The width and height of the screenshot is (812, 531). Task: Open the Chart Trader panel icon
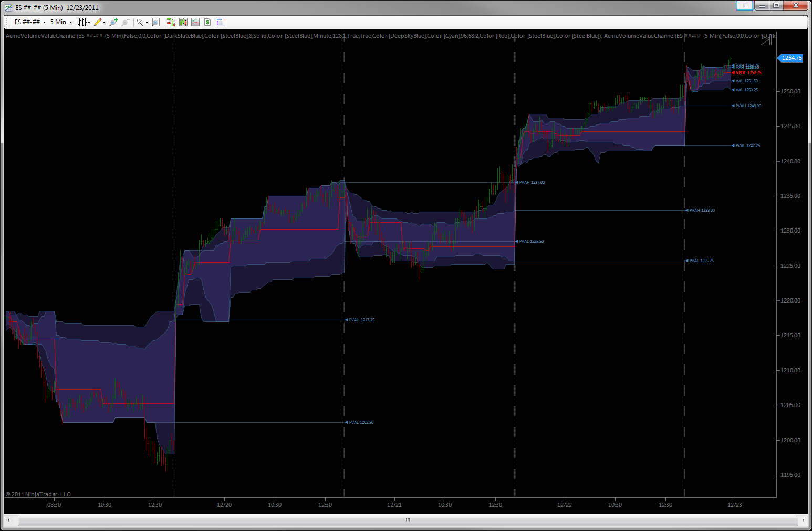[171, 22]
